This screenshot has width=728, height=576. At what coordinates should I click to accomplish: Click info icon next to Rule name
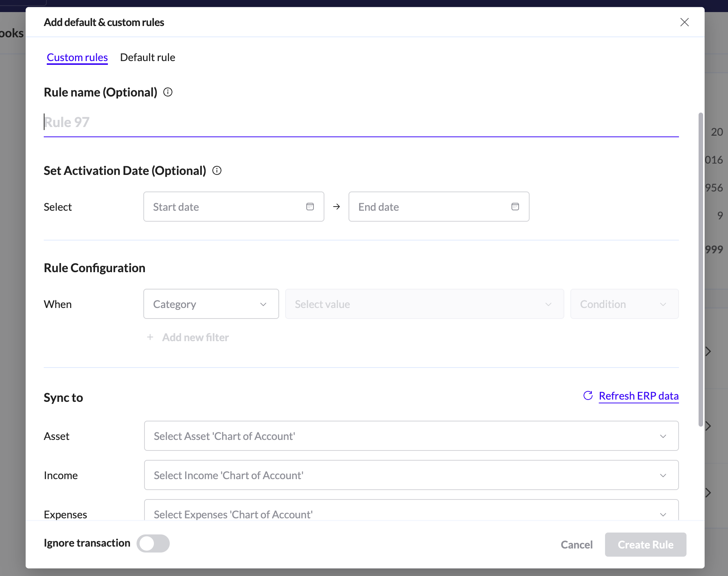coord(168,92)
